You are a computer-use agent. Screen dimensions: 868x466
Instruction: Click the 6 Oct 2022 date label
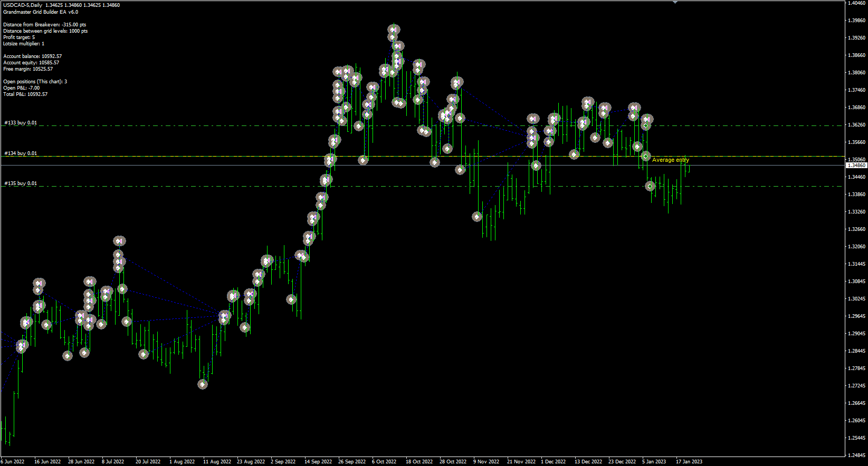[x=384, y=462]
